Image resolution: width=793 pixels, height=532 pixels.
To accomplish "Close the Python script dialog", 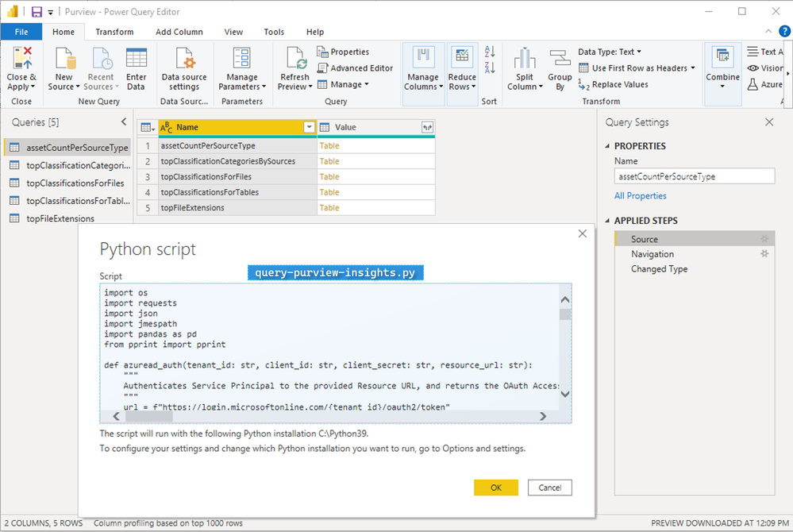I will [x=583, y=233].
